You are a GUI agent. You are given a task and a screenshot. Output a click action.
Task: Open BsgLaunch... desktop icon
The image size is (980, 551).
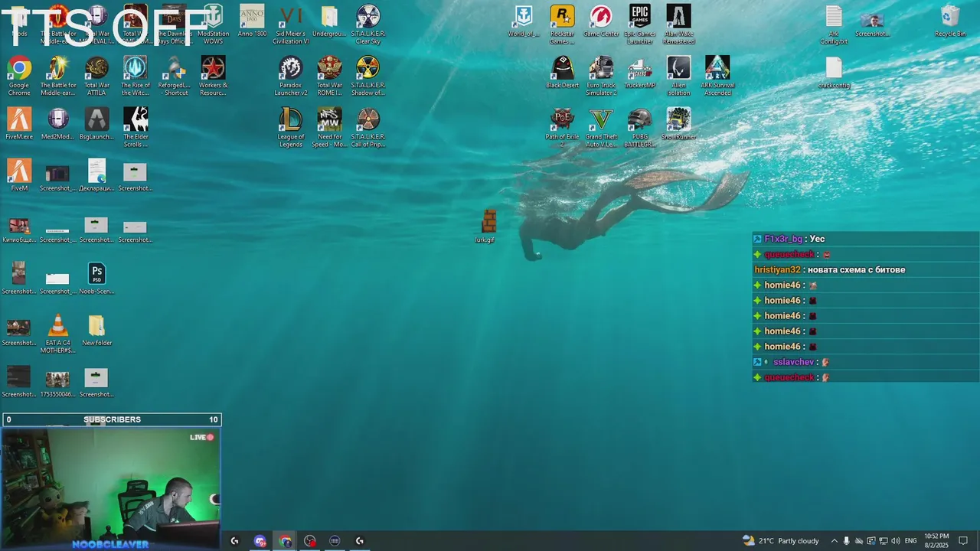[96, 123]
